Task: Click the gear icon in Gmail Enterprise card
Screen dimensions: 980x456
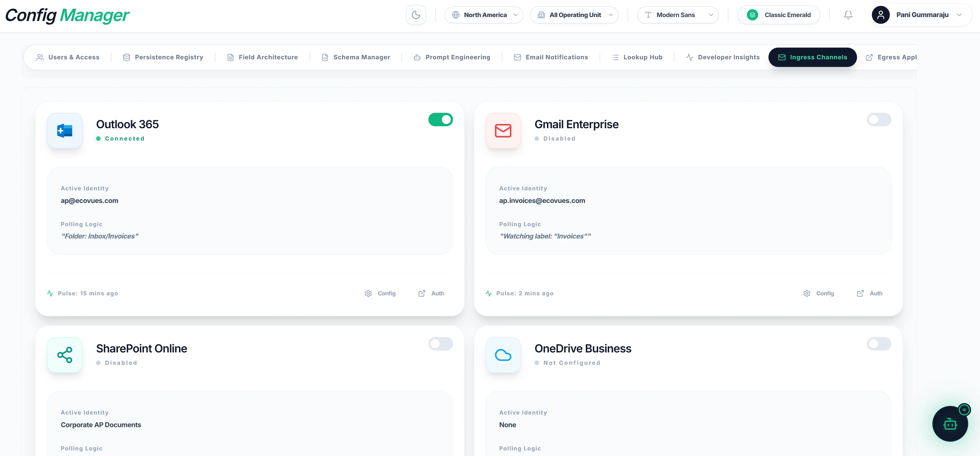Action: point(807,293)
